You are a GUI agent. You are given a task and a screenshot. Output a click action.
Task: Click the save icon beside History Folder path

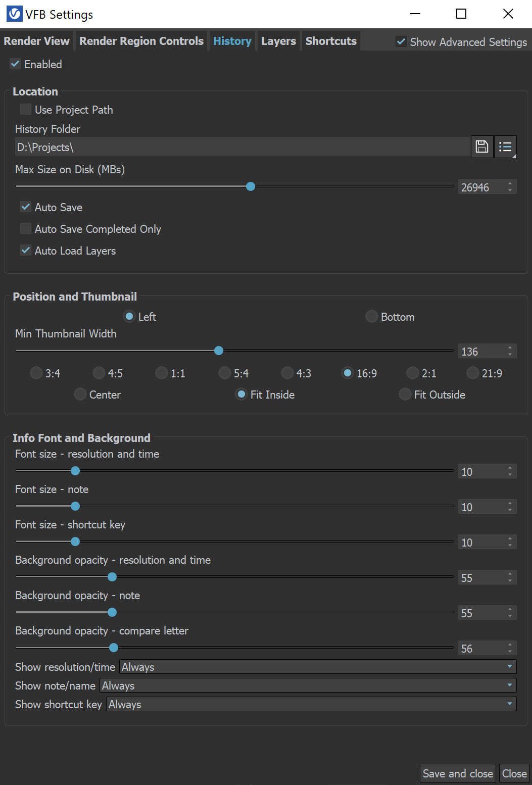coord(482,147)
